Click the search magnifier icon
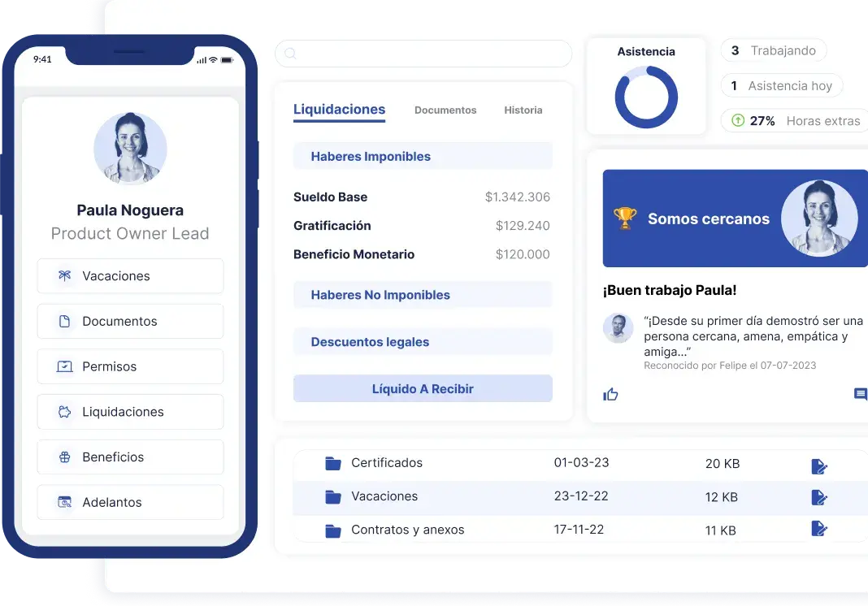868x606 pixels. (290, 53)
